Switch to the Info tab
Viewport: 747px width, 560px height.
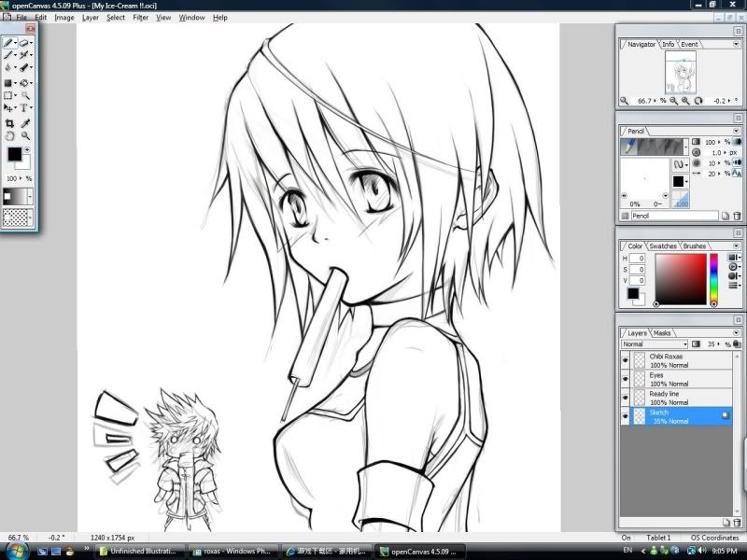coord(668,44)
